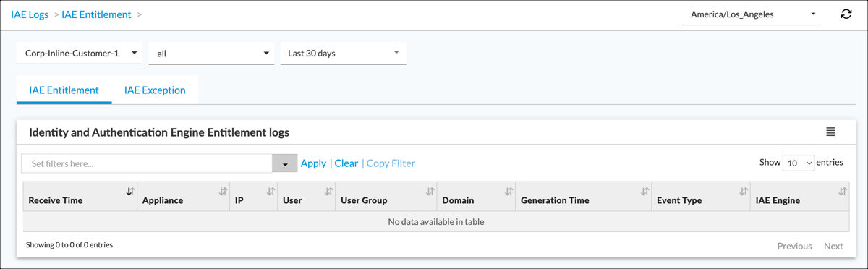Open the table column menu icon
This screenshot has height=269, width=868.
click(x=830, y=132)
